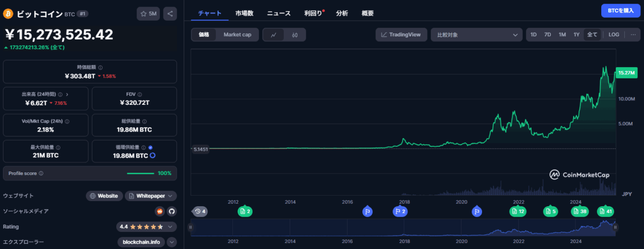
Task: Select the 価格 price toggle
Action: point(204,35)
